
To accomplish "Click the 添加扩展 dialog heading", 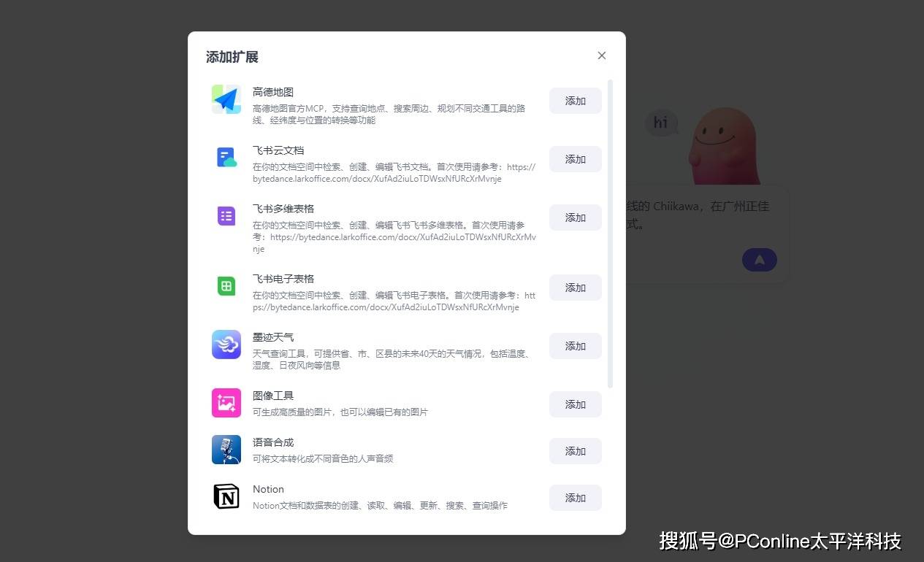I will pos(232,57).
